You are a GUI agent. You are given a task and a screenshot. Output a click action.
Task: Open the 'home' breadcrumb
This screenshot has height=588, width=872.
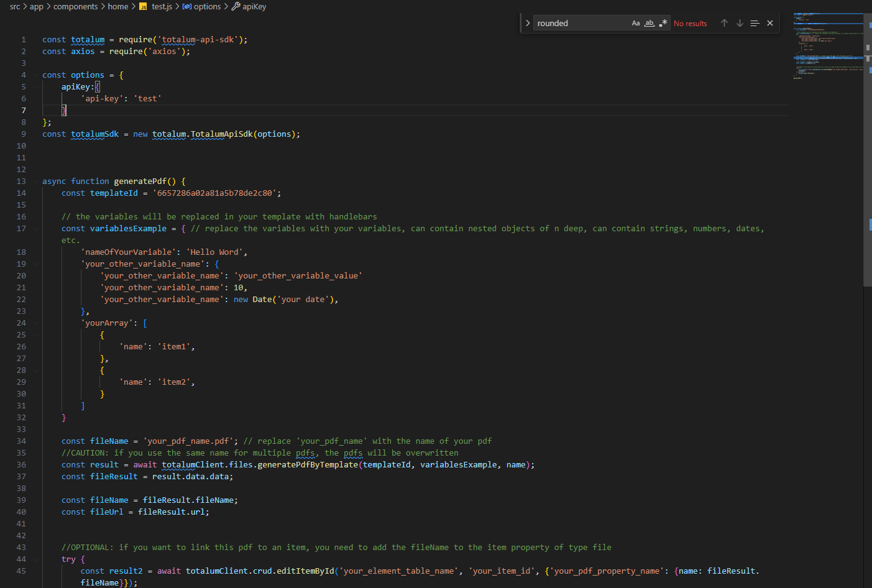(x=118, y=6)
